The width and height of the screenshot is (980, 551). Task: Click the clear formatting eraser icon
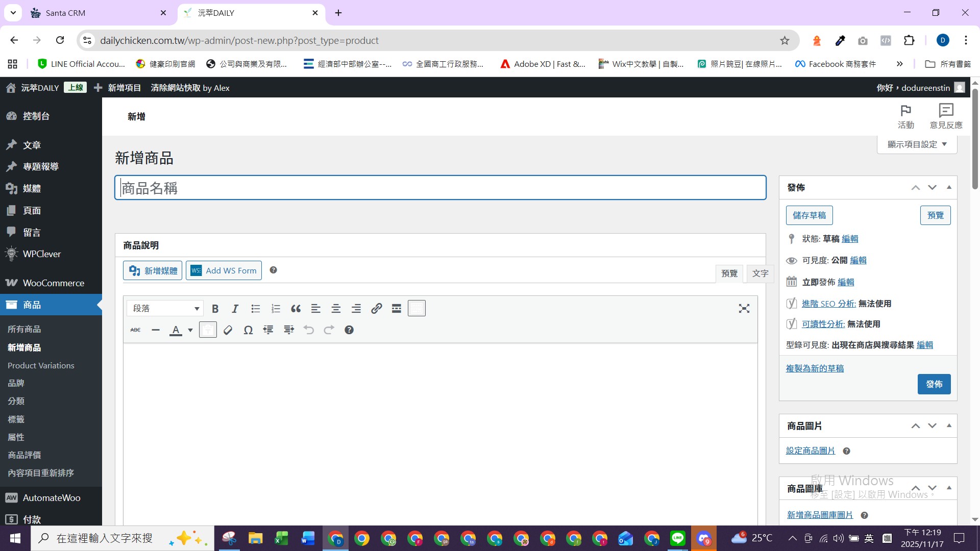pos(228,330)
